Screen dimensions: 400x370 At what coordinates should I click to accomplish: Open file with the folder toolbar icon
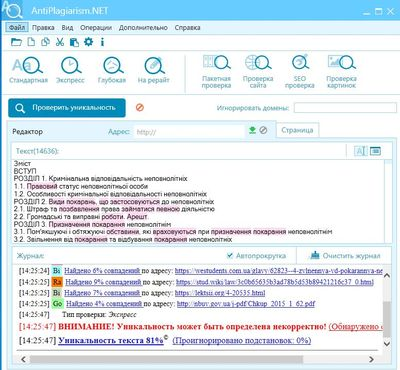[16, 42]
